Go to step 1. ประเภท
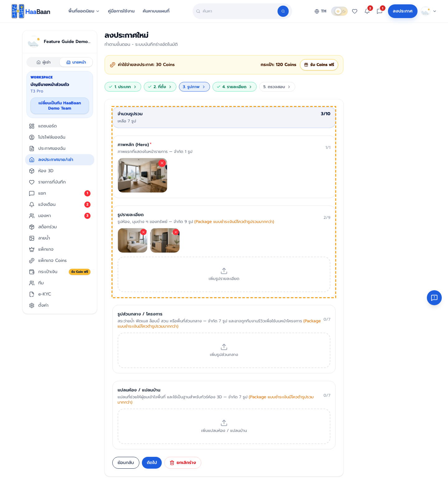This screenshot has width=448, height=478. tap(123, 87)
